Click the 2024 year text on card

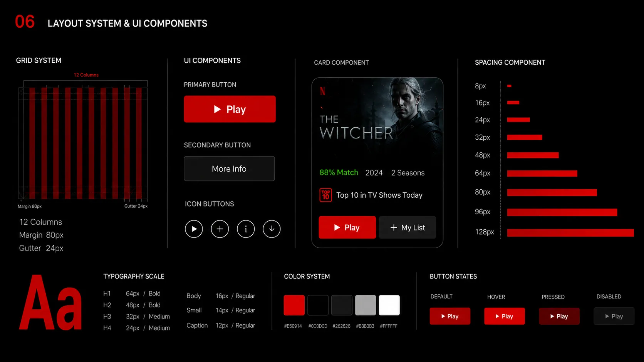tap(374, 173)
